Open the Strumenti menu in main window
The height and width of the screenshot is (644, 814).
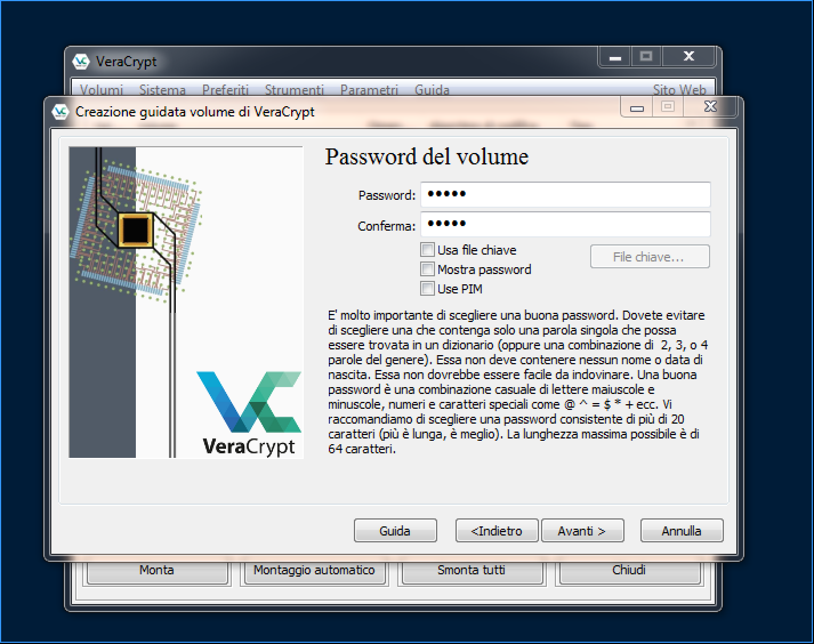(295, 90)
